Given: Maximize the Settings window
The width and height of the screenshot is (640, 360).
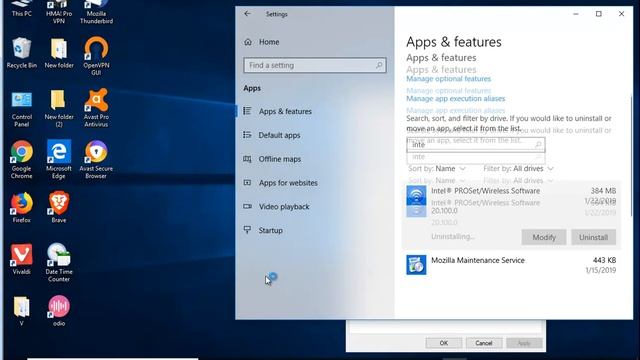Looking at the screenshot, I should (598, 14).
